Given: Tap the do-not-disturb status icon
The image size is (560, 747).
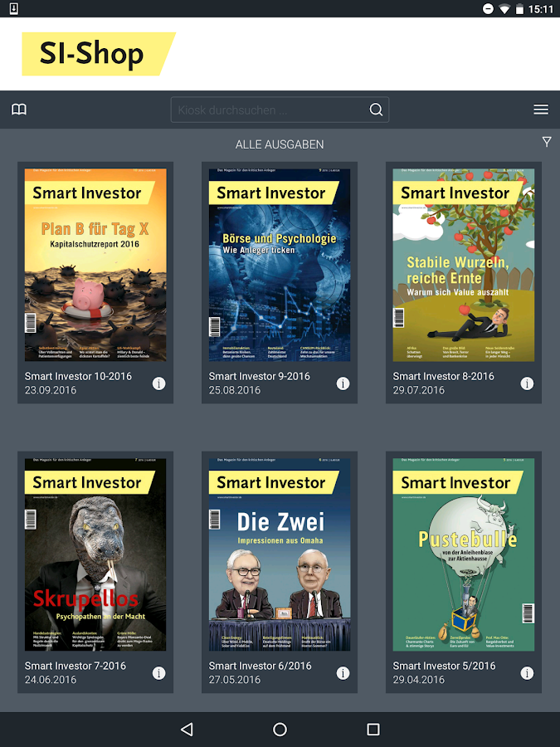Looking at the screenshot, I should (488, 9).
